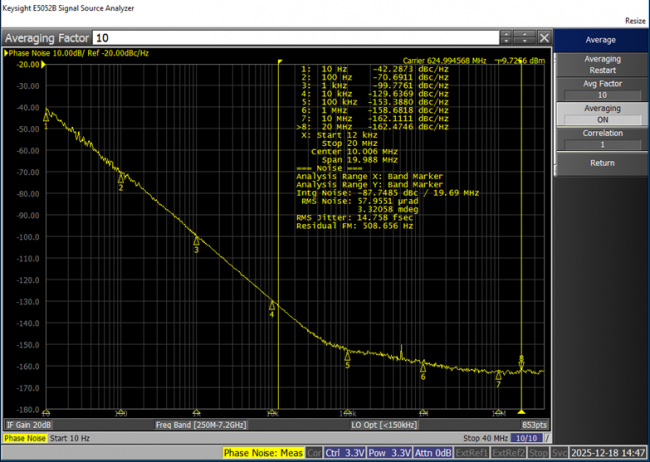
Task: Open the Correlation softkey
Action: [601, 138]
